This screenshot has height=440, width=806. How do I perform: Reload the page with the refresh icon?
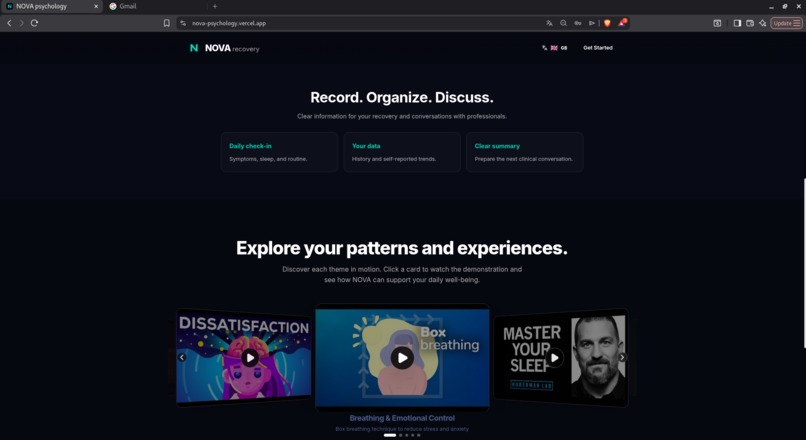[x=34, y=23]
